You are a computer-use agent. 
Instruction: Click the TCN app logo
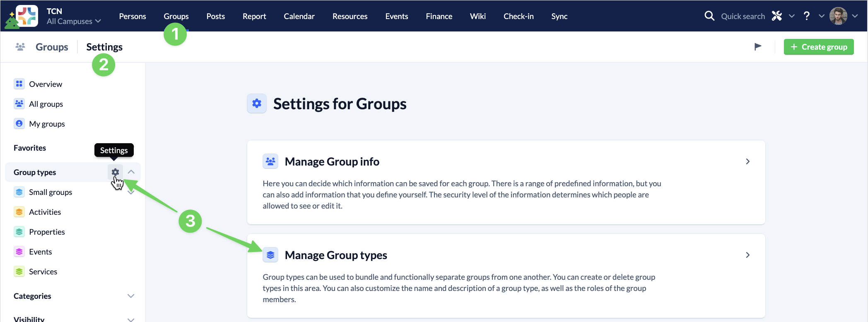tap(27, 16)
